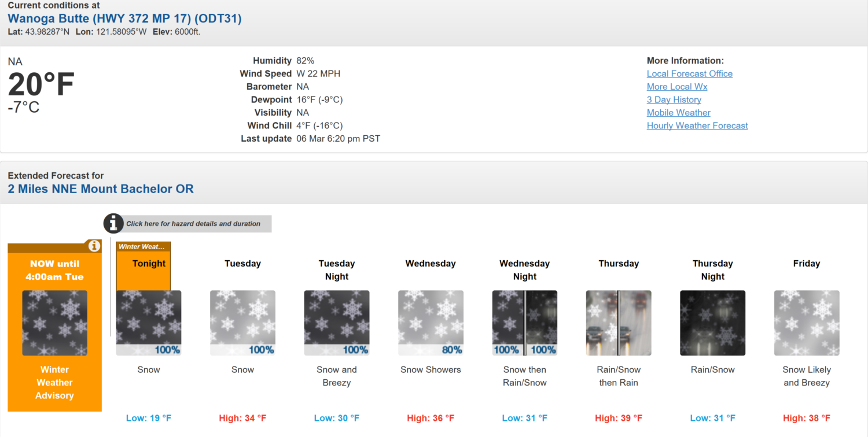Open Mobile Weather link
Screen dimensions: 868x437
tap(678, 113)
